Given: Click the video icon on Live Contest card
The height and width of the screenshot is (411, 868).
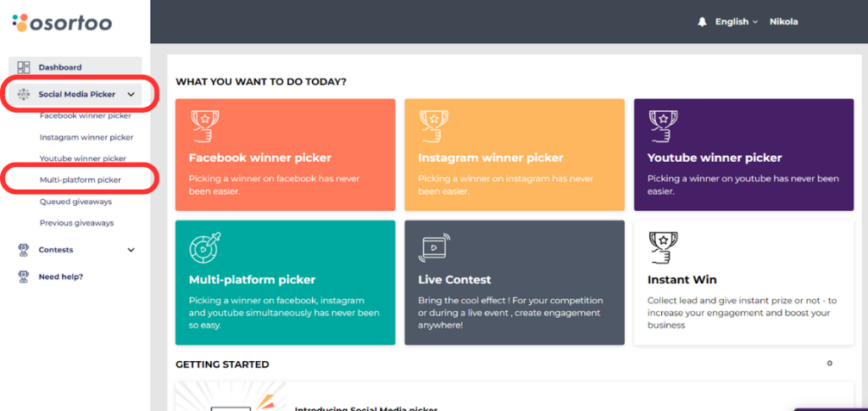Looking at the screenshot, I should 433,247.
